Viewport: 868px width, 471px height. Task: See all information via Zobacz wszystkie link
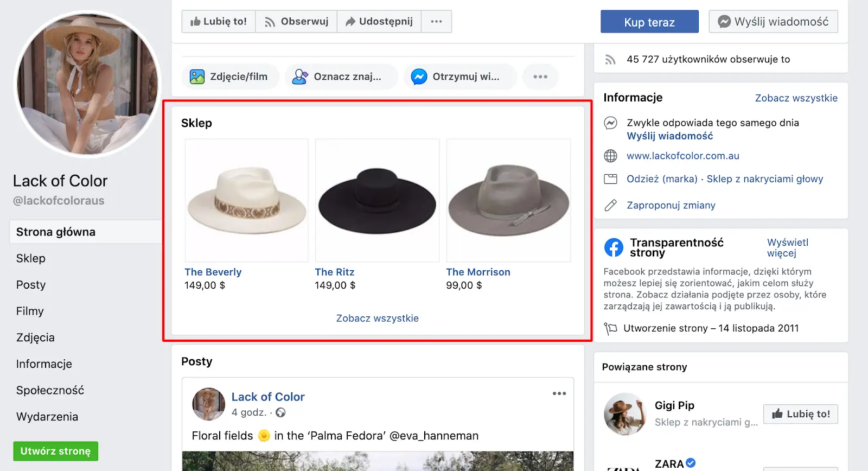pos(796,98)
